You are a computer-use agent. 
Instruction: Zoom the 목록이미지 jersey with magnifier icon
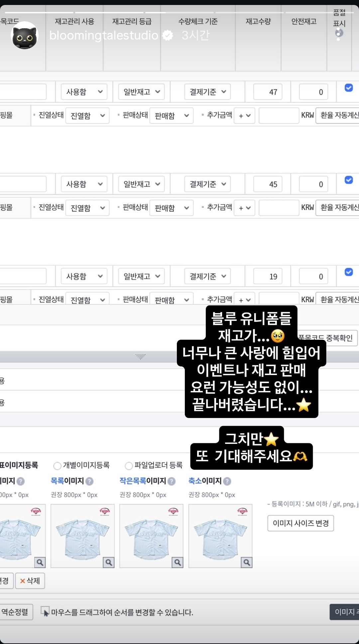tap(109, 562)
